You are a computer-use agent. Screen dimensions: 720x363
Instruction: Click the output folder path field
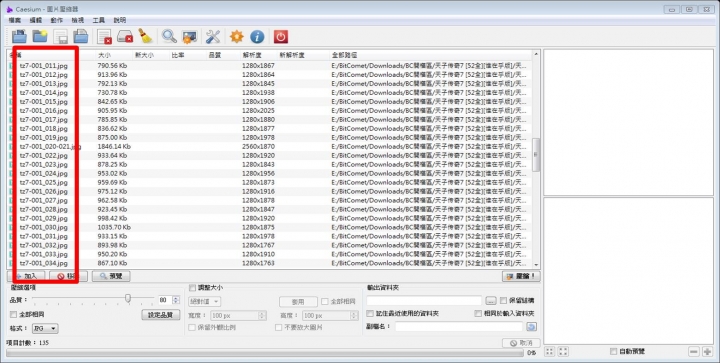[424, 301]
